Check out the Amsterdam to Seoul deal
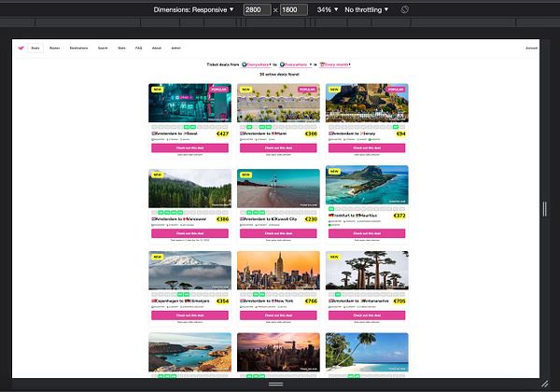The image size is (560, 392). pyautogui.click(x=189, y=147)
